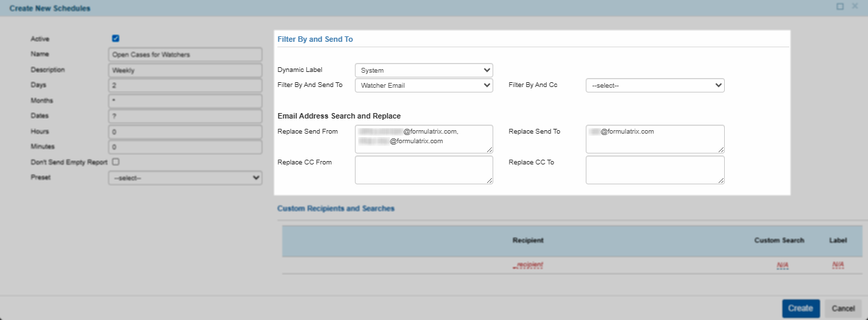Edit the Replace Send From textarea

[x=423, y=139]
